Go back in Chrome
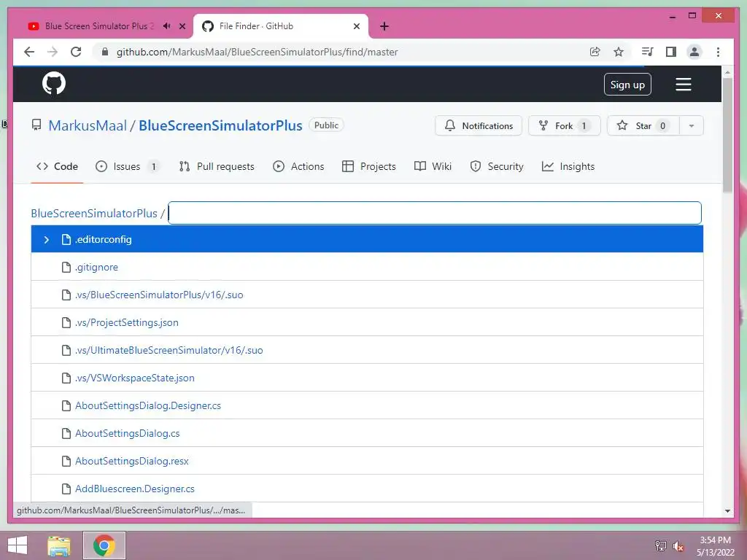This screenshot has height=560, width=747. coord(29,52)
